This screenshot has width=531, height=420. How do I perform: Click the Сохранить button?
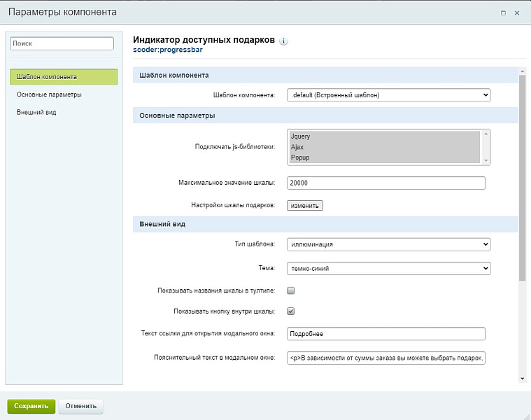coord(31,406)
